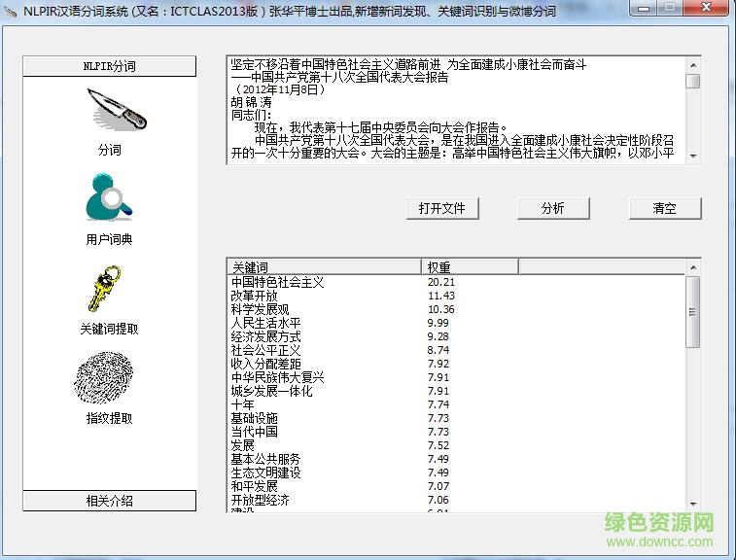Click the fingerprint 指纹提取 icon
This screenshot has width=736, height=560.
104,377
